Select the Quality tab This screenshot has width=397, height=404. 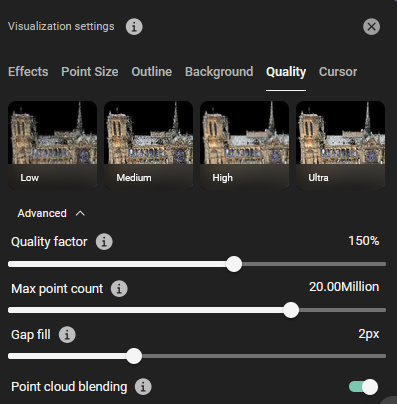pos(286,72)
